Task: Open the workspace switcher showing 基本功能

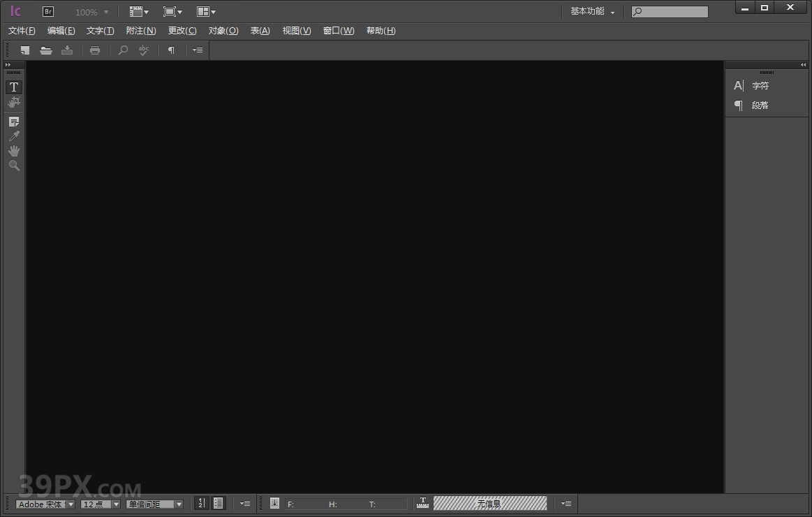Action: point(592,11)
